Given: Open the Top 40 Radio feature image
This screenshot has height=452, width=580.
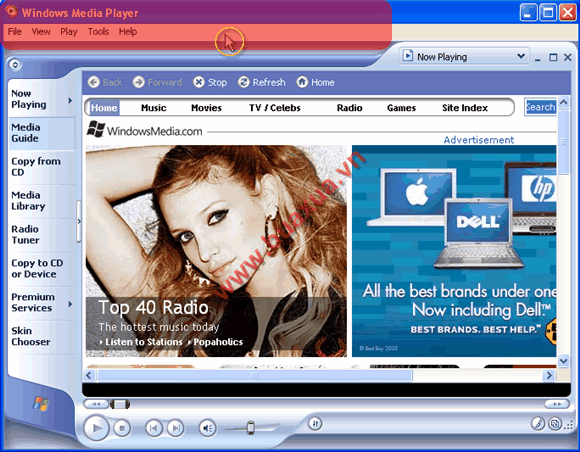Looking at the screenshot, I should [216, 251].
